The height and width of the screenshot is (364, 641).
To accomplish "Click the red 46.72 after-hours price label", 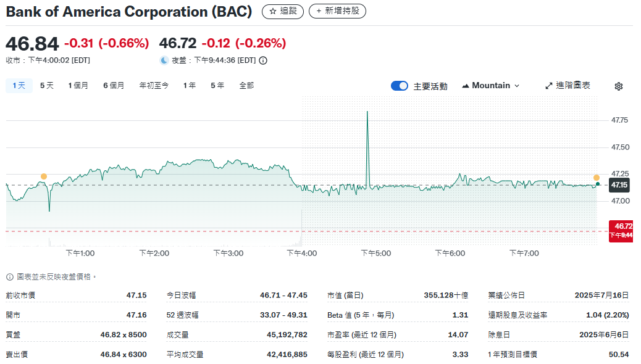I will [621, 231].
